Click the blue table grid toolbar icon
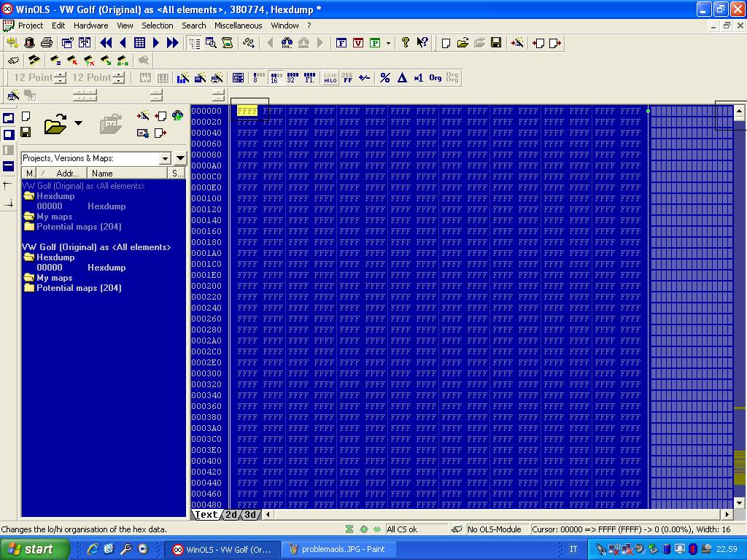The width and height of the screenshot is (747, 560). coord(139,43)
